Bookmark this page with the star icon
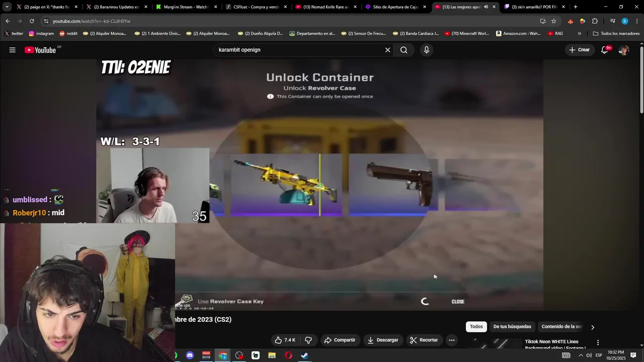644x362 pixels. click(x=553, y=21)
